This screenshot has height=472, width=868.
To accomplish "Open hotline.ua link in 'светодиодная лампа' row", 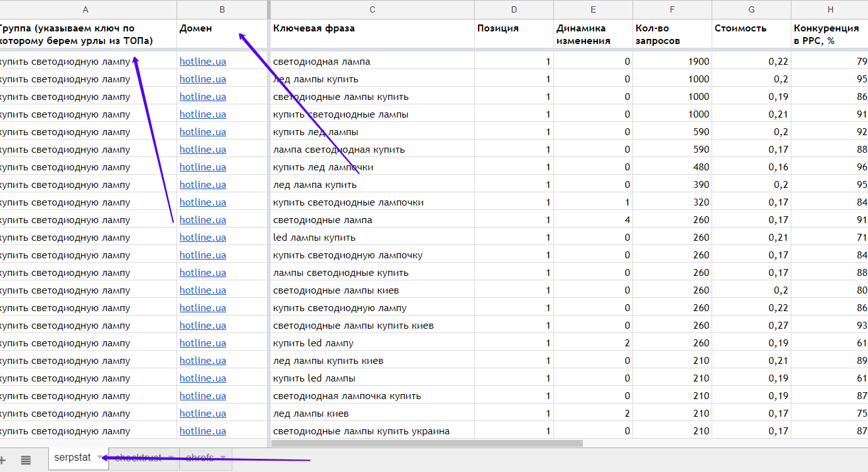I will (x=202, y=62).
